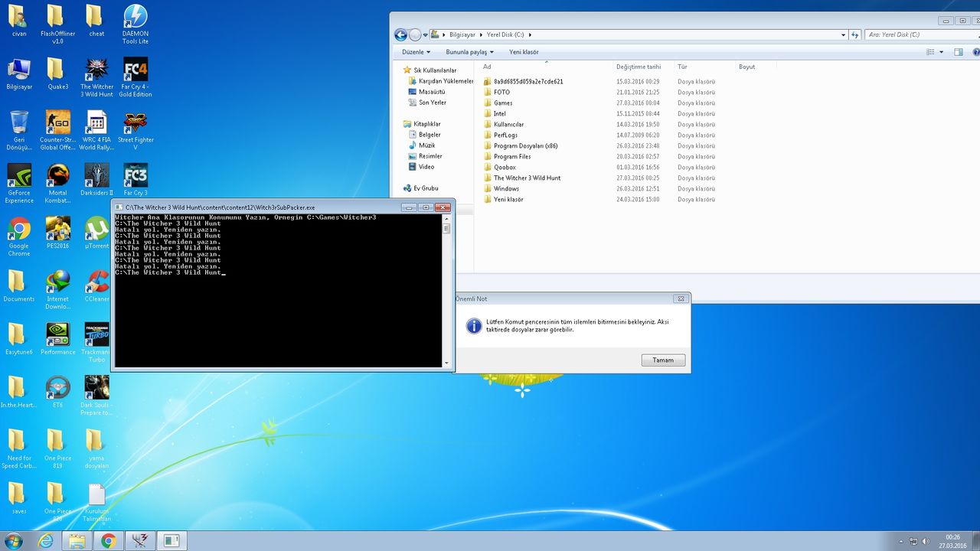The image size is (980, 551).
Task: Select Masaüstü in the navigation pane
Action: coord(431,91)
